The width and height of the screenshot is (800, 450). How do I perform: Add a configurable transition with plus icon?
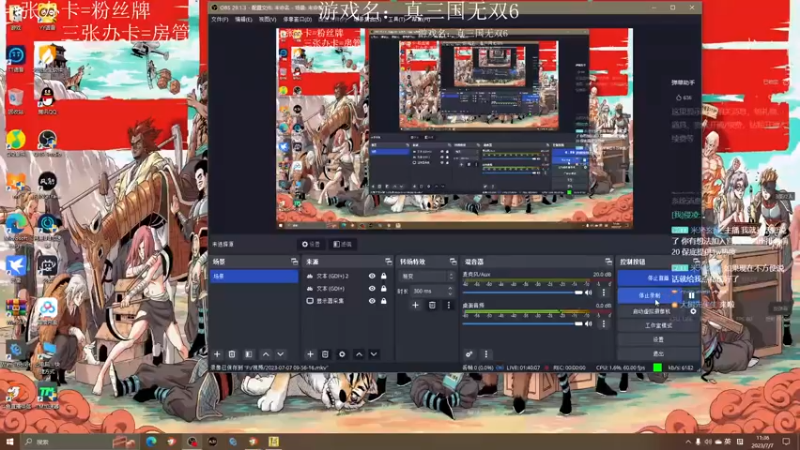(x=415, y=305)
